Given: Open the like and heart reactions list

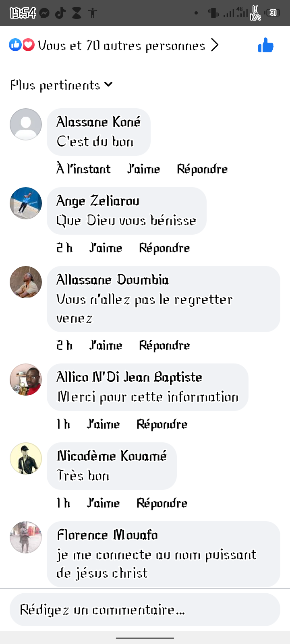Looking at the screenshot, I should [x=22, y=45].
